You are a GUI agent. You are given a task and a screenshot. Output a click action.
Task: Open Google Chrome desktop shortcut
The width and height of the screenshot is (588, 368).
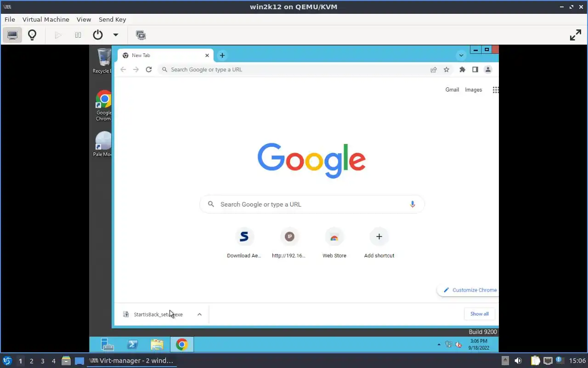pos(103,106)
